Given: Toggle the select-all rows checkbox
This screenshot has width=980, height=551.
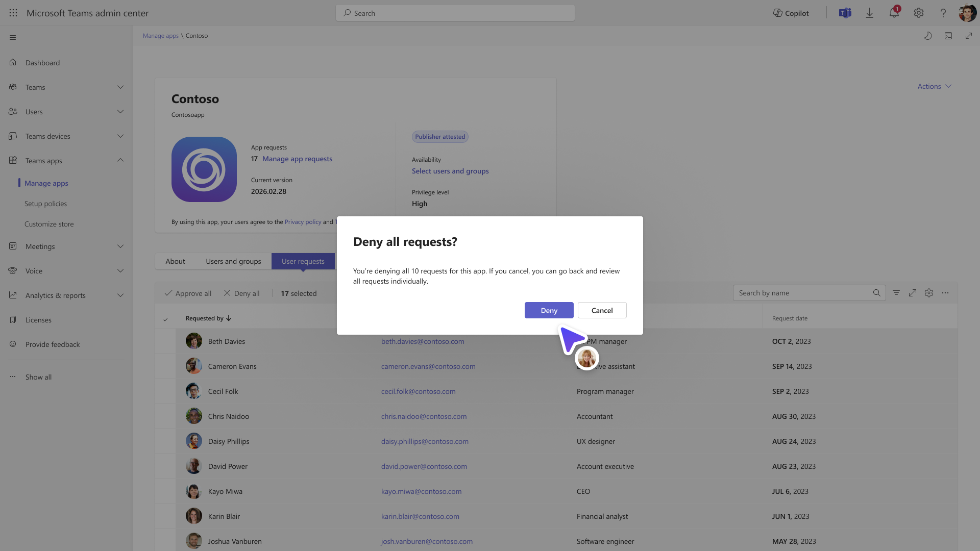Looking at the screenshot, I should pos(165,319).
